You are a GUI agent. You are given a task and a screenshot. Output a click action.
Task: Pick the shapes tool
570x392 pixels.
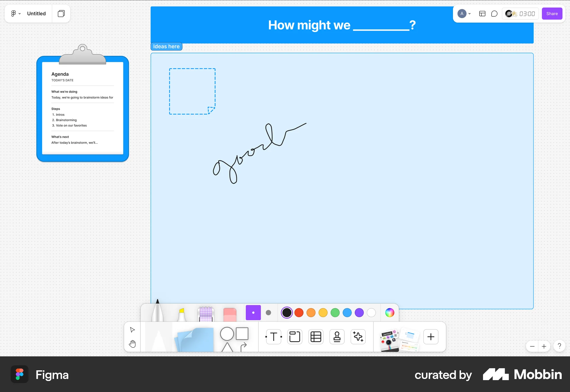pyautogui.click(x=234, y=336)
